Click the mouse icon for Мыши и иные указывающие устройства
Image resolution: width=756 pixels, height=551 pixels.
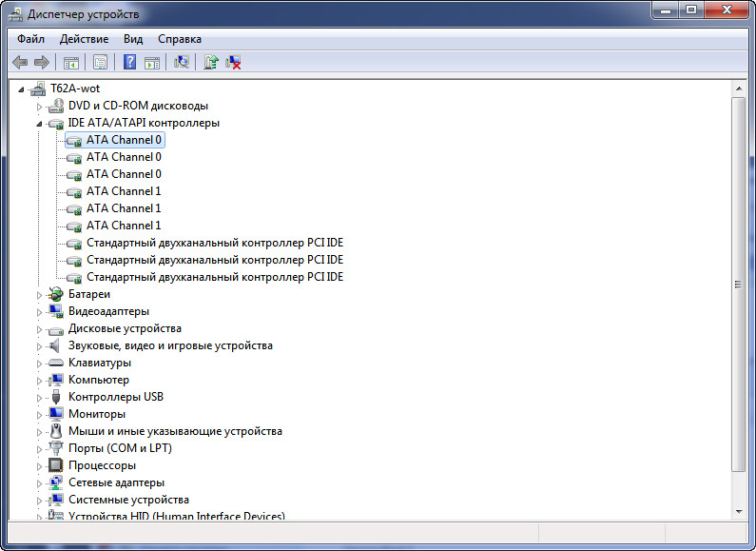click(x=56, y=431)
